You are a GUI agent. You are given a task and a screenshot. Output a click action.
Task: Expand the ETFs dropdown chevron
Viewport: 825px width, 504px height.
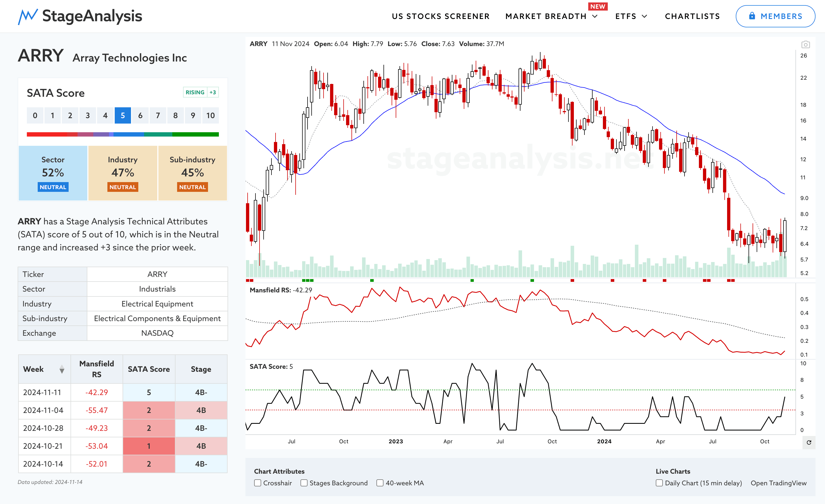pos(645,16)
